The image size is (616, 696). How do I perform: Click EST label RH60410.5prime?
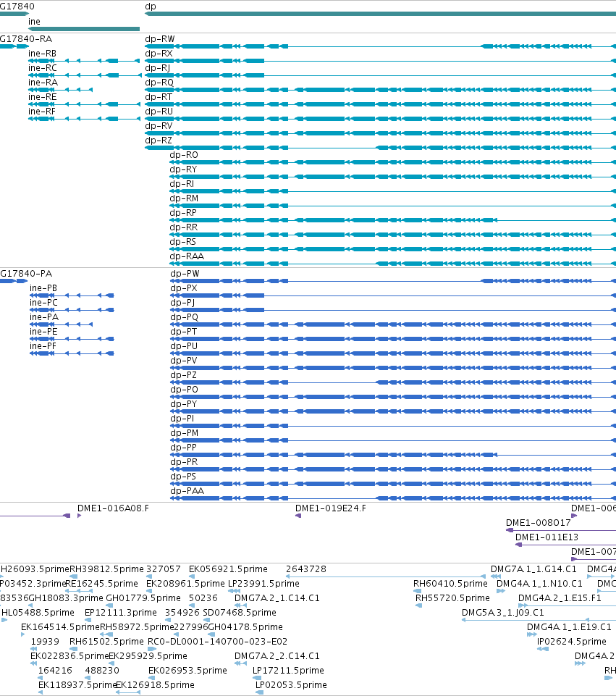tap(450, 584)
